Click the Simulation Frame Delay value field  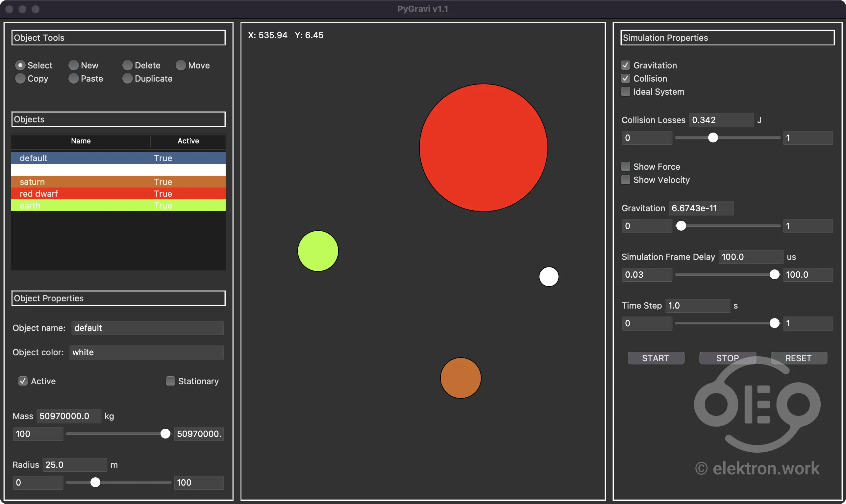click(751, 257)
